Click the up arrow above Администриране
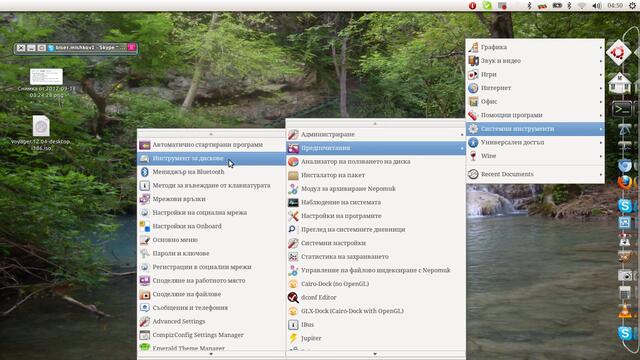The height and width of the screenshot is (360, 640). click(375, 123)
